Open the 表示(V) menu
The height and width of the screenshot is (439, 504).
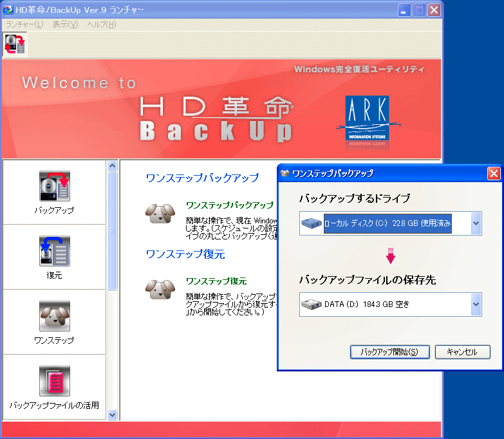pyautogui.click(x=65, y=24)
